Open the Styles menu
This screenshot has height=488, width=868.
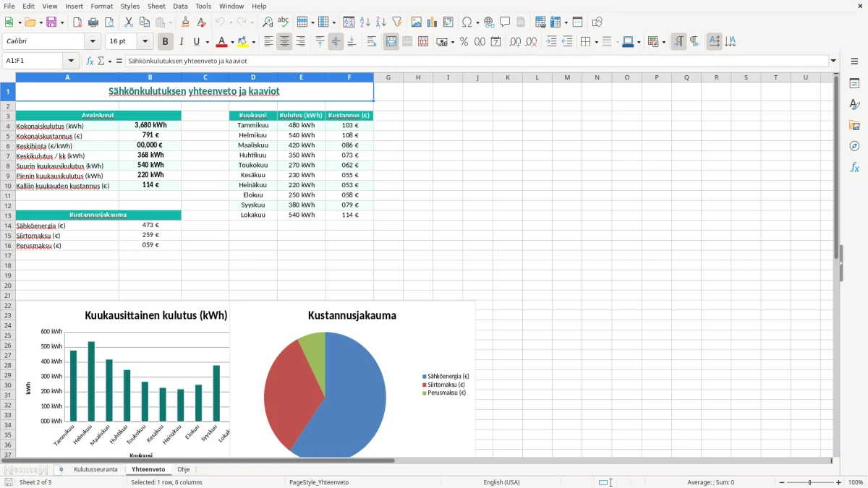click(130, 6)
